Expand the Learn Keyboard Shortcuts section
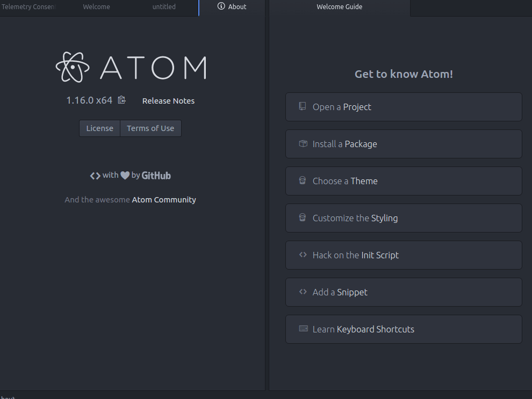 [404, 329]
